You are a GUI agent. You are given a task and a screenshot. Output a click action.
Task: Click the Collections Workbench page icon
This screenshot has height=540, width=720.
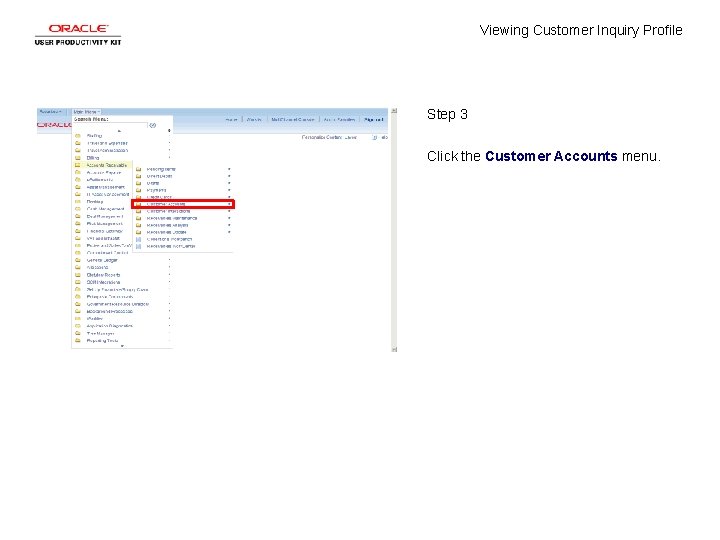pos(138,239)
